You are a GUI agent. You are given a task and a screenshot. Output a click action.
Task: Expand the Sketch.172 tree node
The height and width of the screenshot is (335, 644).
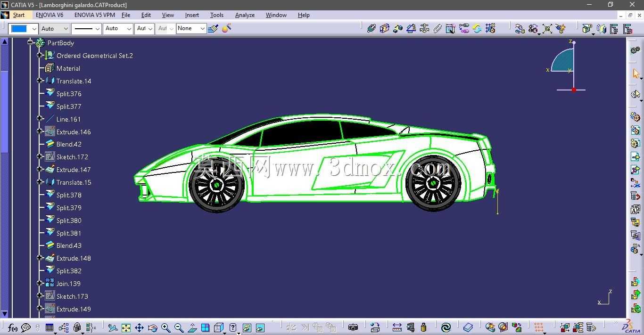coord(40,156)
